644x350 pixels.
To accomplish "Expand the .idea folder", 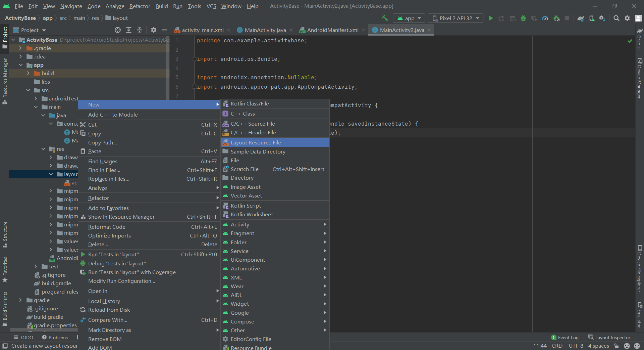I will pos(20,56).
